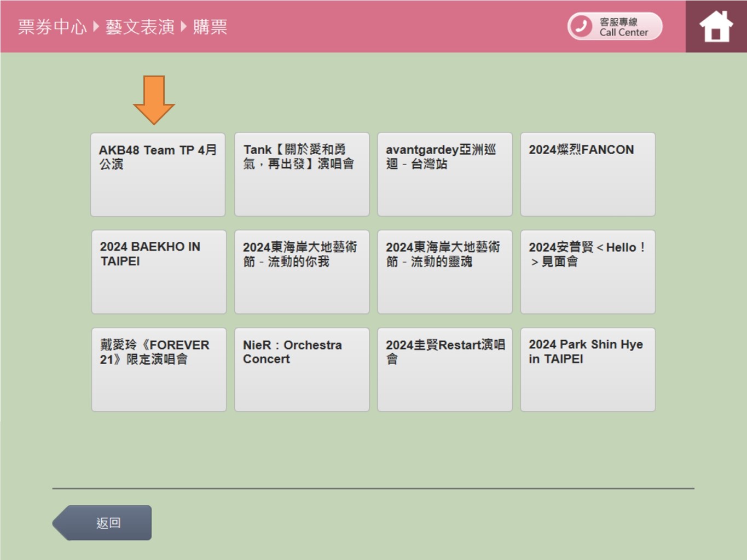This screenshot has width=747, height=560.
Task: Click the orange down arrow indicator
Action: pos(154,100)
